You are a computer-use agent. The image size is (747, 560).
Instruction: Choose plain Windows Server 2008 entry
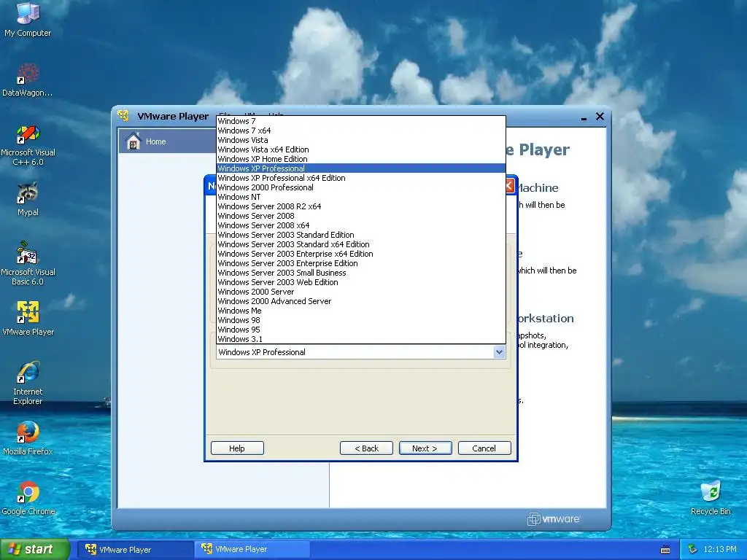(x=360, y=216)
